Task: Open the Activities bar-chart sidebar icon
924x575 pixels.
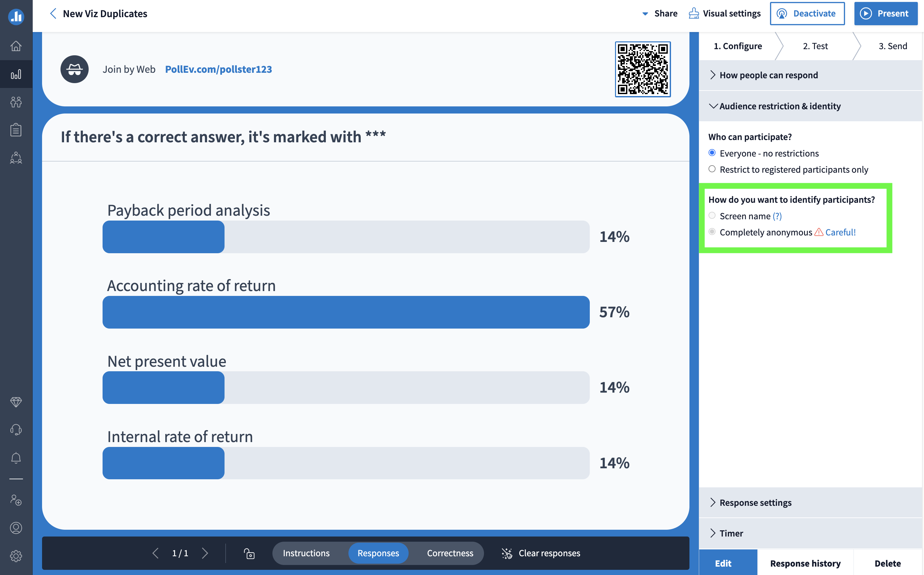Action: (16, 74)
